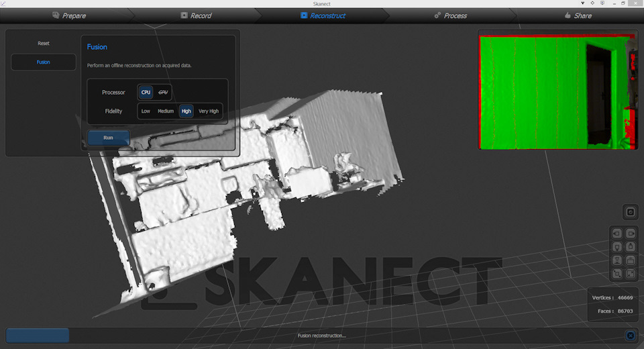The height and width of the screenshot is (349, 644).
Task: Choose CPU as the processor
Action: [x=146, y=92]
